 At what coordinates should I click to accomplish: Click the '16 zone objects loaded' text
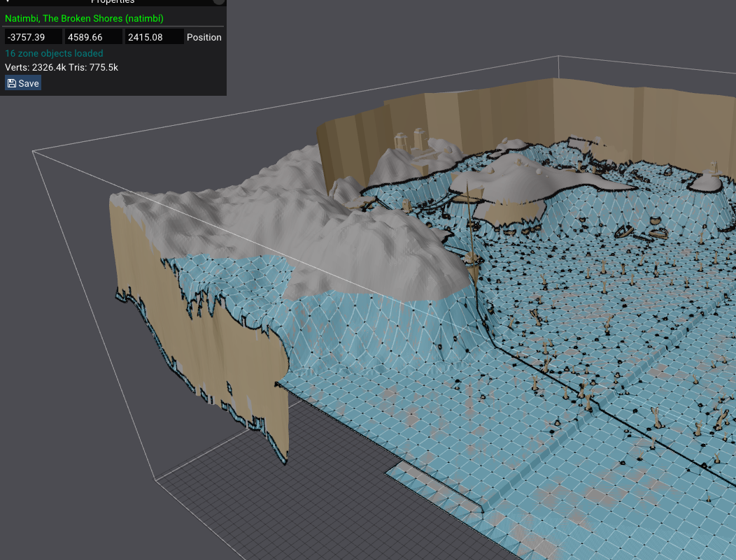coord(54,53)
